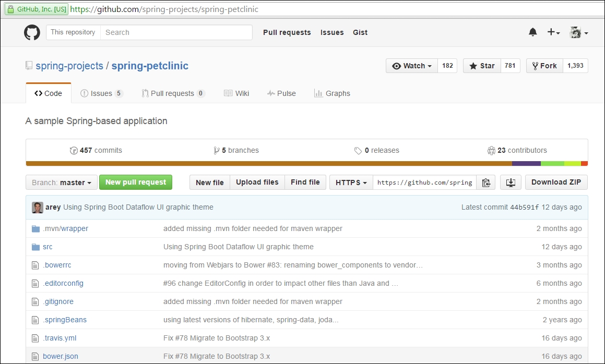The height and width of the screenshot is (364, 605).
Task: Click the .bowerrc file icon
Action: pyautogui.click(x=35, y=265)
